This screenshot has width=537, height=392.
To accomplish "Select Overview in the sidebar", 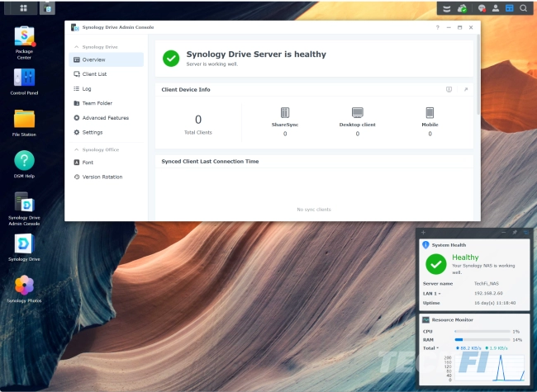I will coord(107,59).
